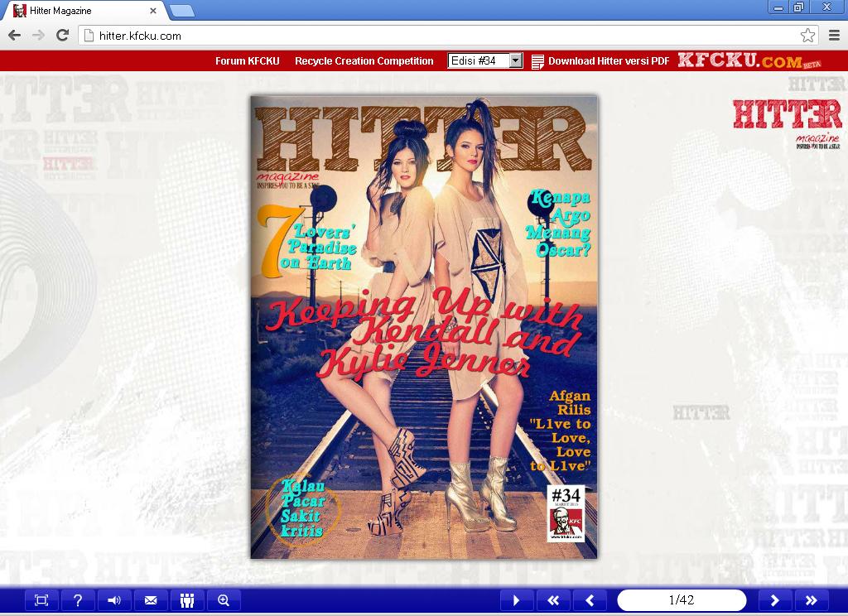Click the red HITTER magazine logo at right
Image resolution: width=848 pixels, height=616 pixels.
coord(788,123)
